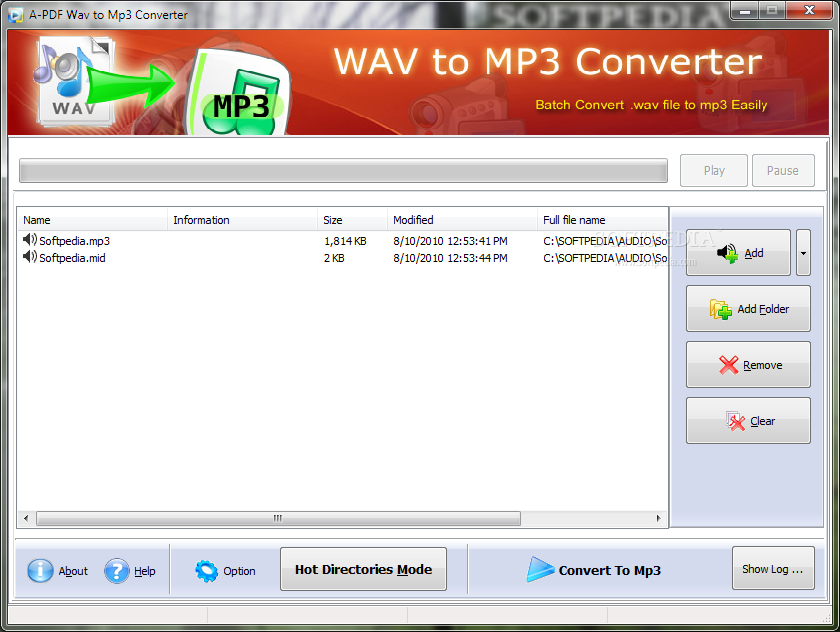The height and width of the screenshot is (632, 840).
Task: Click the folder-plus icon on Add Folder
Action: coord(721,309)
